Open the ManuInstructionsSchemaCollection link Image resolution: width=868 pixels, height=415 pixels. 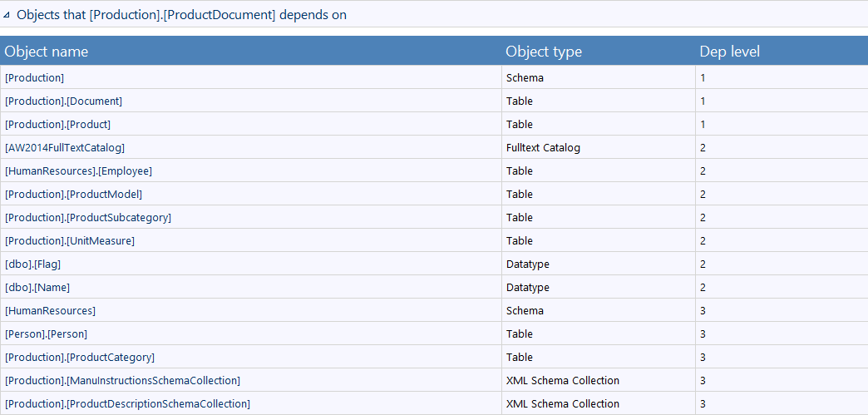click(x=122, y=381)
